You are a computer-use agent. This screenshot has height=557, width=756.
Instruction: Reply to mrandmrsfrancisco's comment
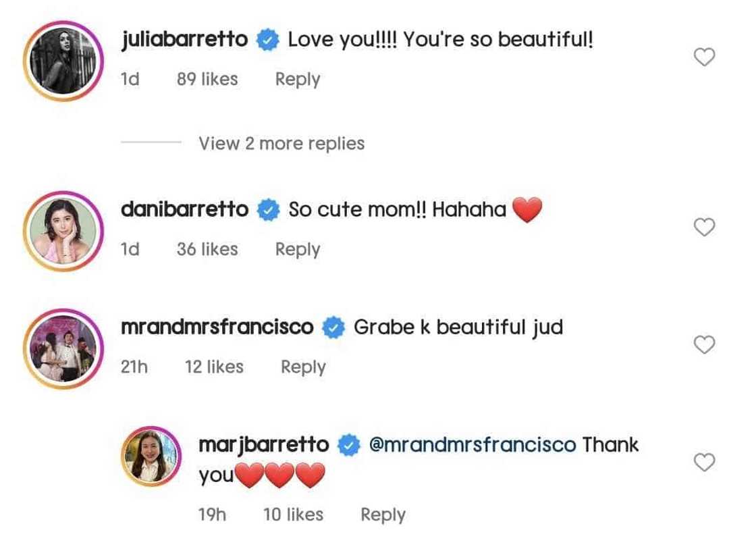302,367
